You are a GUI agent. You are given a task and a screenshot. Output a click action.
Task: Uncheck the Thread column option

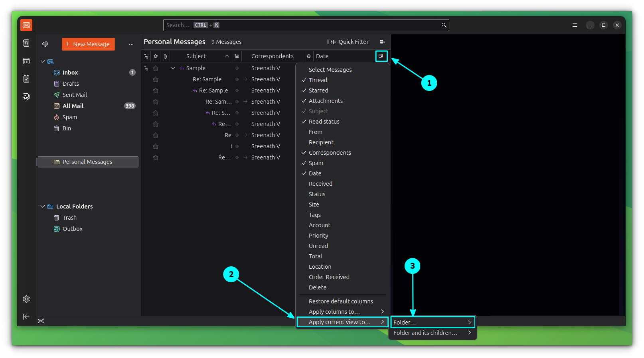click(318, 80)
